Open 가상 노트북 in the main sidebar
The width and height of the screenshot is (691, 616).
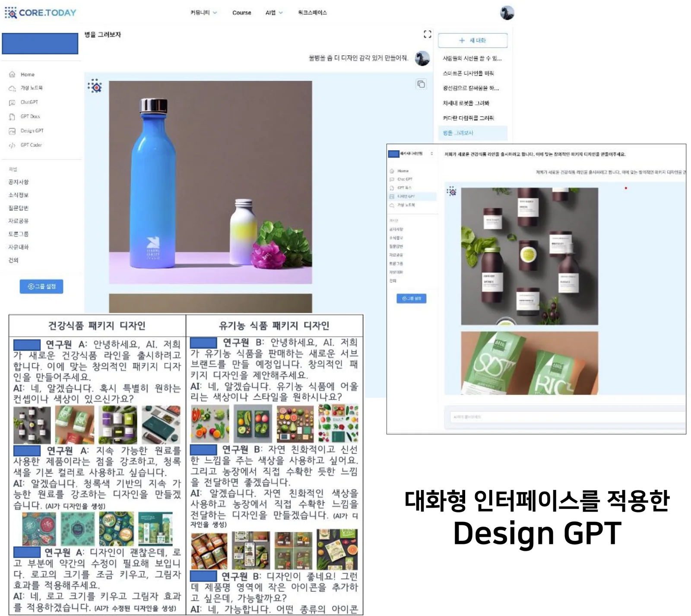26,88
